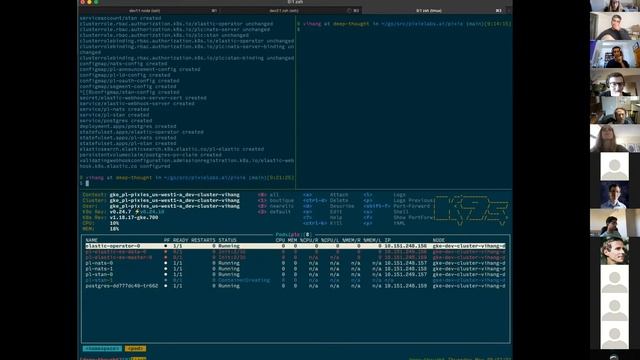Click the green maximize window button
The height and width of the screenshot is (360, 640).
coord(96,2)
